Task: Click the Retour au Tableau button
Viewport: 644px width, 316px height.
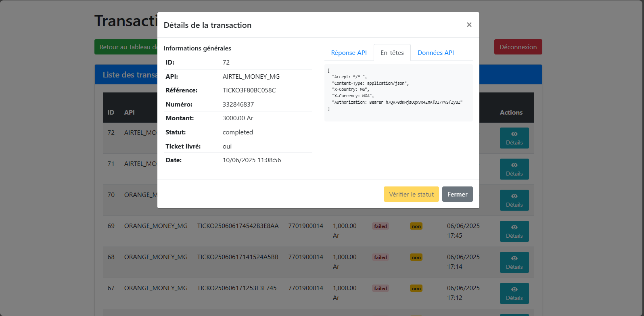Action: [x=126, y=47]
